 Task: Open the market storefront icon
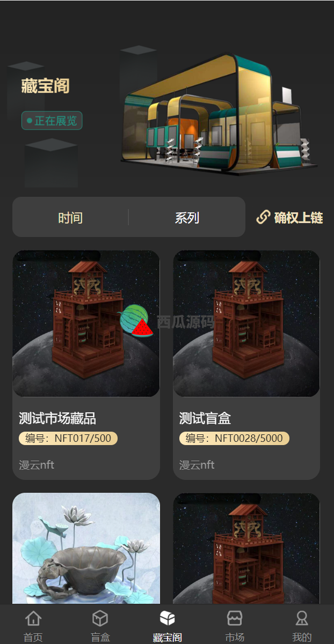(x=235, y=618)
